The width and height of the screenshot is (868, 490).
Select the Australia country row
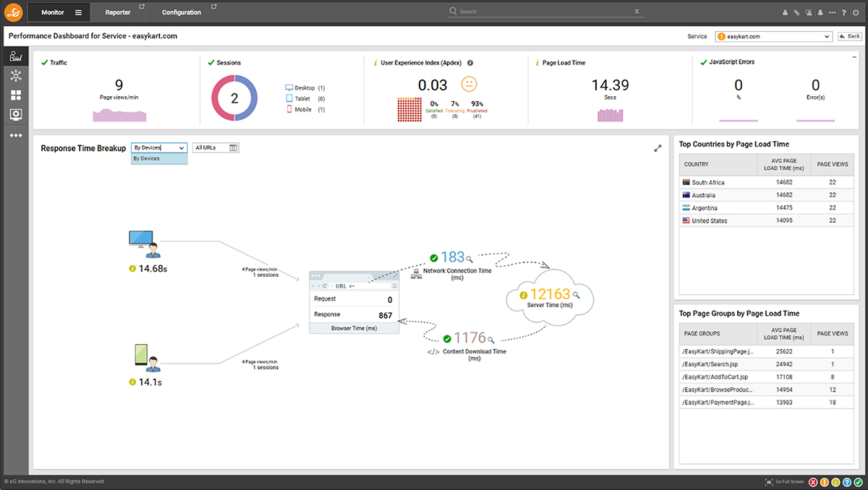[x=766, y=195]
